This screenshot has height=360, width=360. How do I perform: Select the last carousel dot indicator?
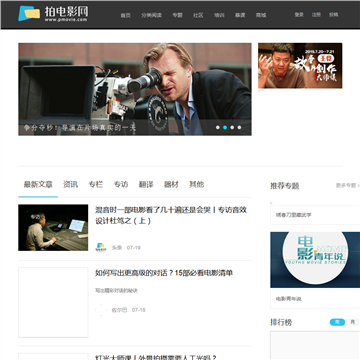tap(239, 127)
